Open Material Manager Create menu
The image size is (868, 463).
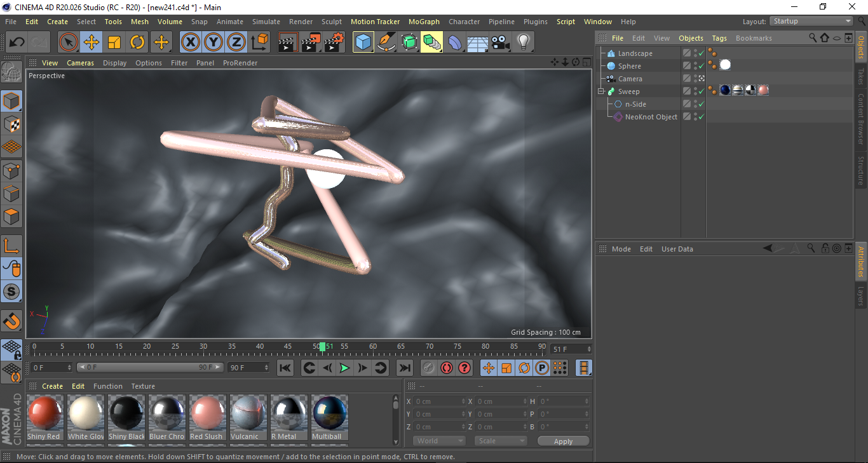coord(52,386)
